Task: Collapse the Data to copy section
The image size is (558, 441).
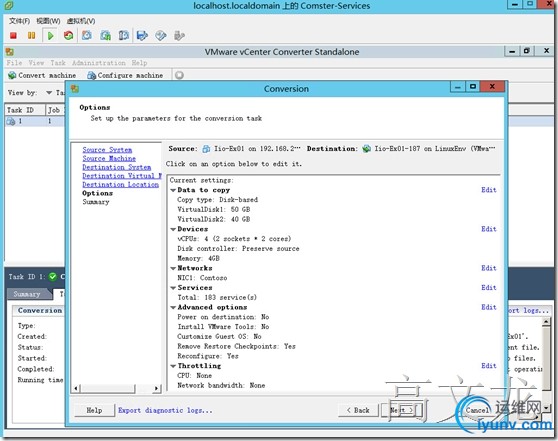Action: pyautogui.click(x=173, y=190)
